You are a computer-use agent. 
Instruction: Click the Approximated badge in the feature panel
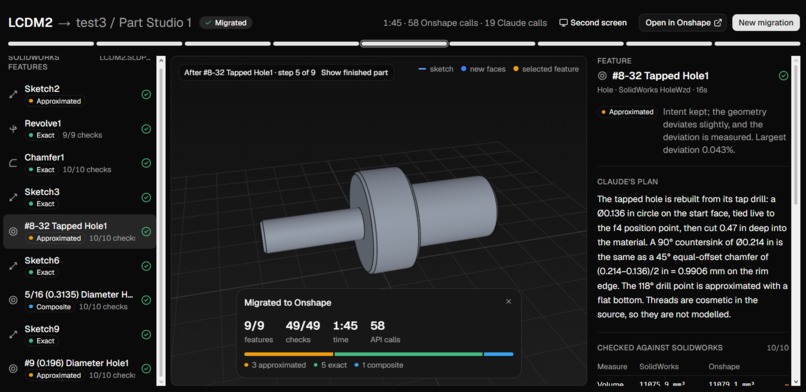coord(628,112)
